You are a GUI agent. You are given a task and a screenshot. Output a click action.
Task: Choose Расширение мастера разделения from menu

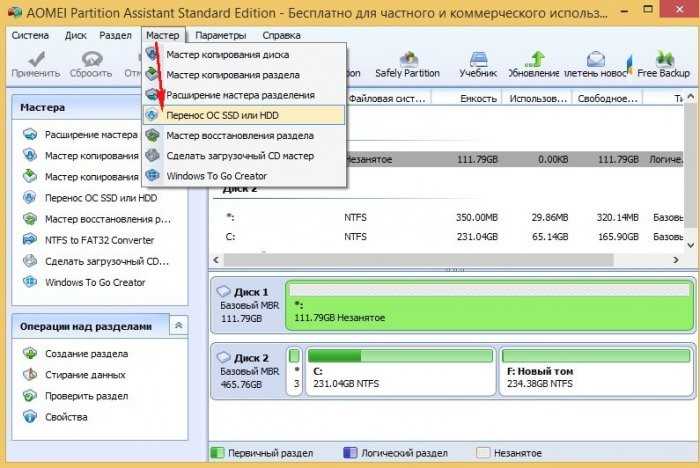point(244,95)
